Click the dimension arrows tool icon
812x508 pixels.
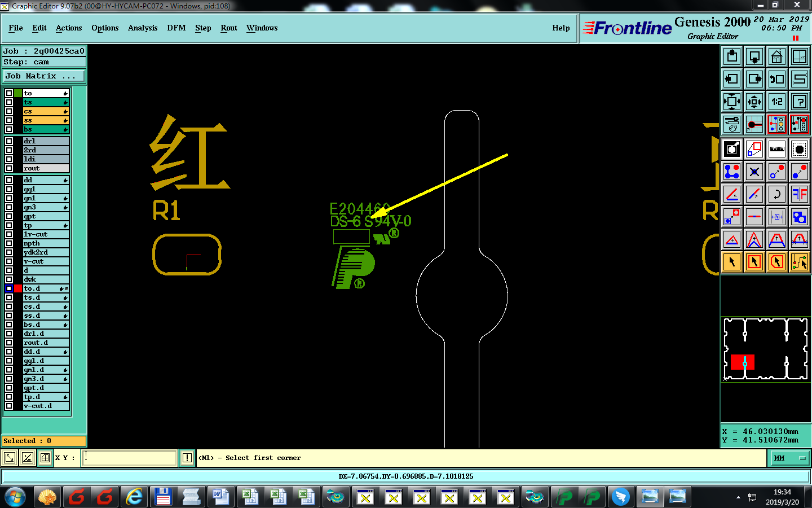point(777,217)
